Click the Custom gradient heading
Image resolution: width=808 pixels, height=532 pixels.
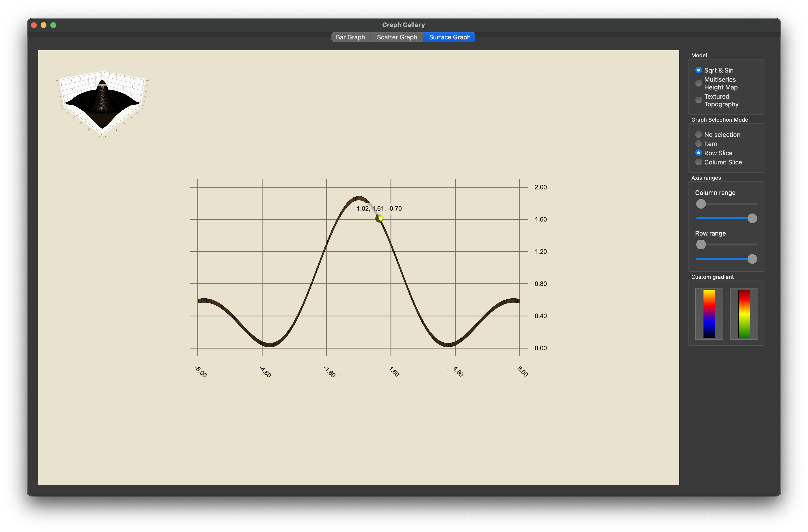coord(712,277)
